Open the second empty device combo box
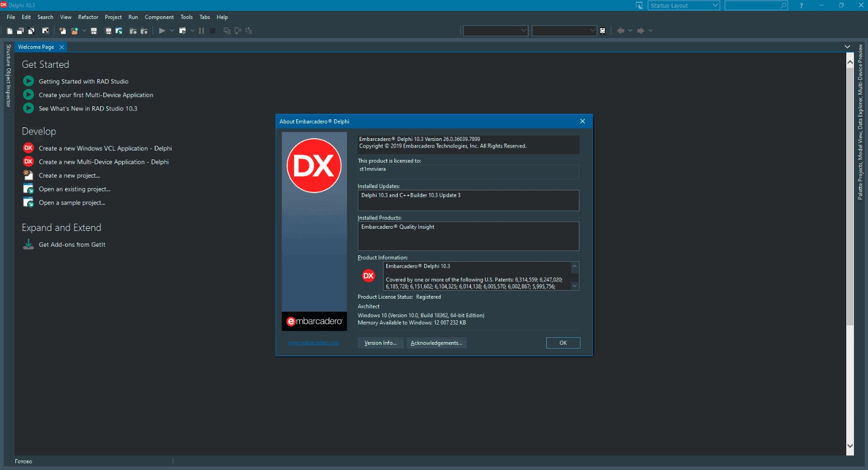 point(564,31)
